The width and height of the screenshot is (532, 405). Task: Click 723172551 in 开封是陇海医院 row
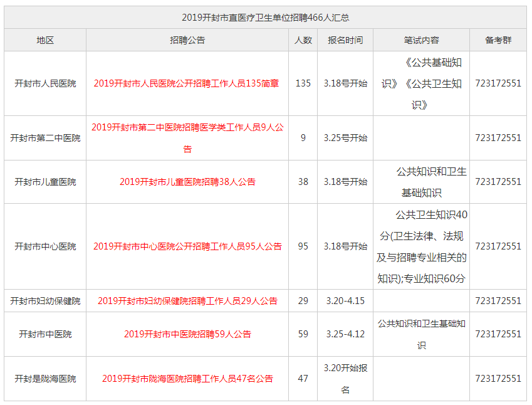[498, 379]
